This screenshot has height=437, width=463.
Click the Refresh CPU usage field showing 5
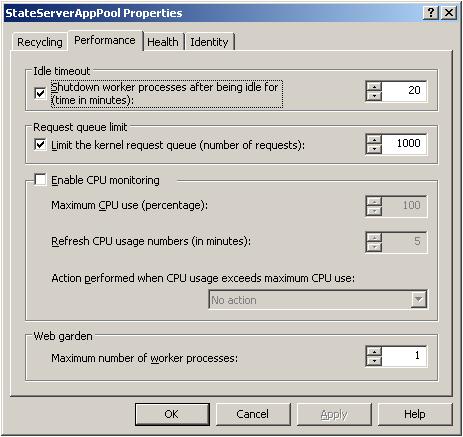(x=404, y=242)
